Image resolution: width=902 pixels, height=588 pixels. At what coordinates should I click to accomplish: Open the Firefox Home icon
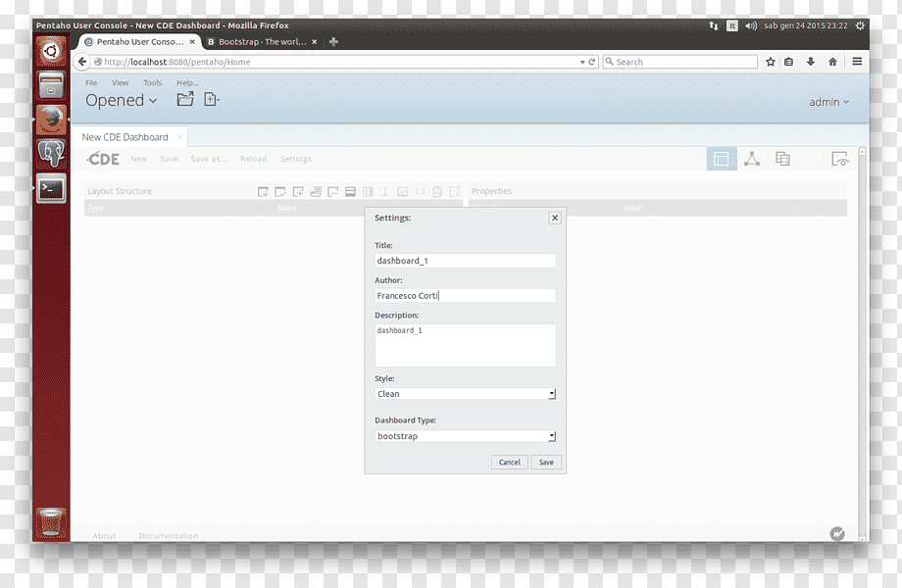tap(832, 62)
